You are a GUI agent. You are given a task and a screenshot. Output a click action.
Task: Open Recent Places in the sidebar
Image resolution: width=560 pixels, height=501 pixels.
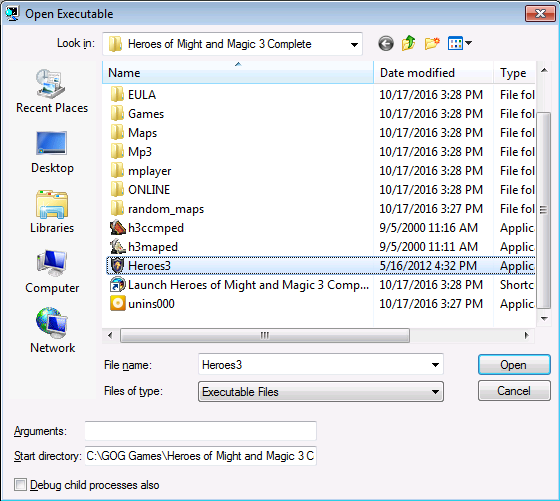coord(52,91)
